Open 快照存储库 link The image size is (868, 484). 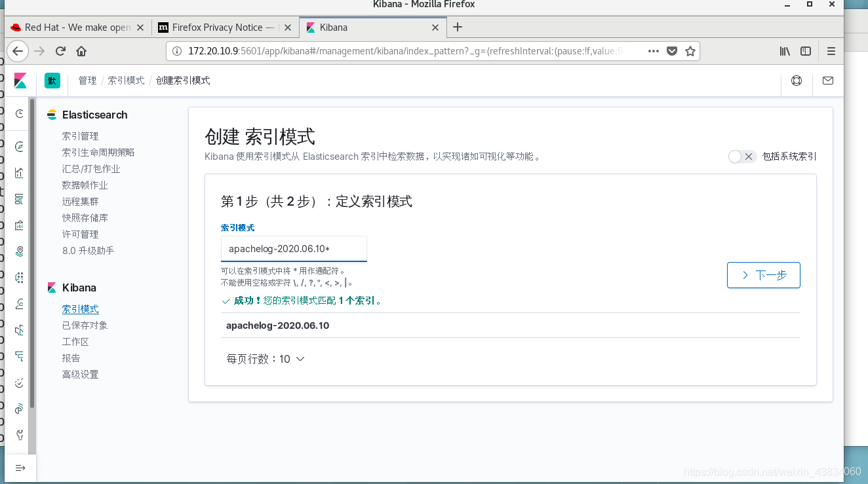[85, 218]
